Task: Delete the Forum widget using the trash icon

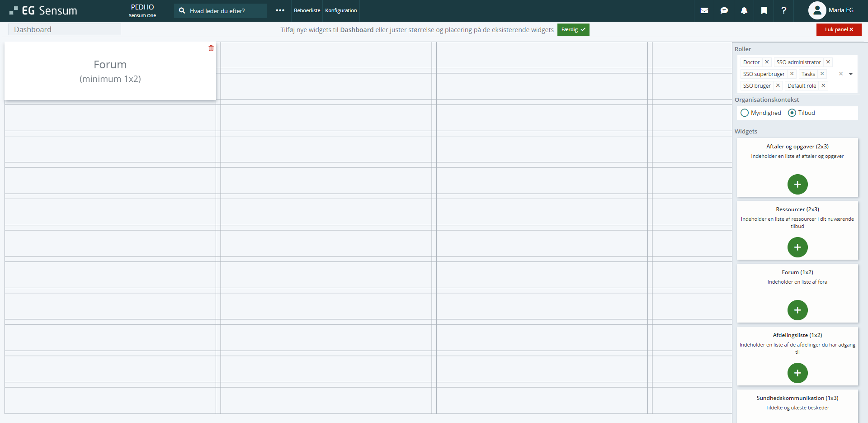Action: (211, 48)
